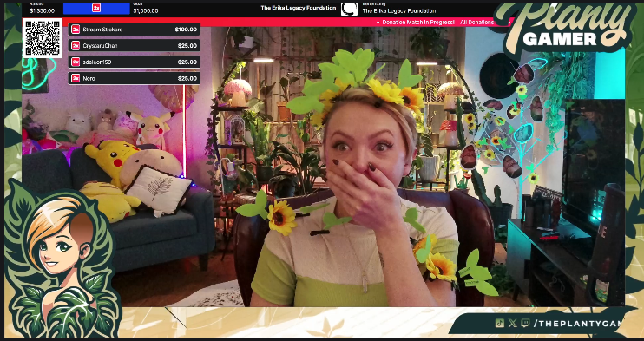The height and width of the screenshot is (341, 644).
Task: Click the 2x badge on the donation progress bar
Action: 96,8
